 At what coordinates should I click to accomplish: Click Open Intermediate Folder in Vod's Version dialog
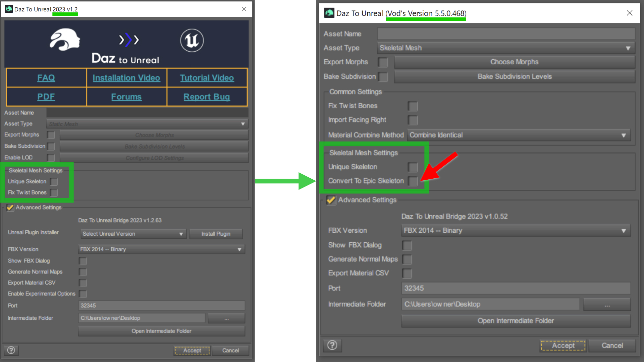point(516,321)
